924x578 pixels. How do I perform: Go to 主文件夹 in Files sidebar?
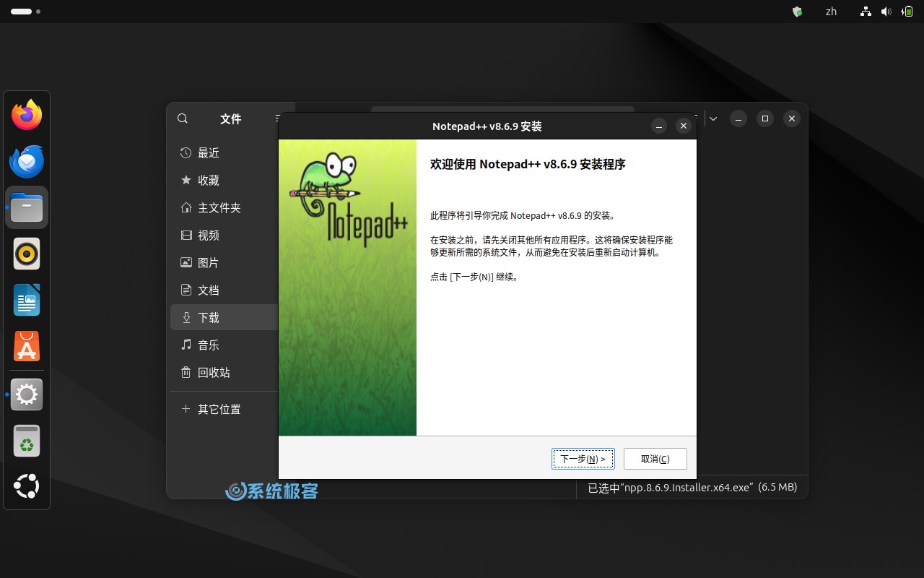[x=224, y=207]
